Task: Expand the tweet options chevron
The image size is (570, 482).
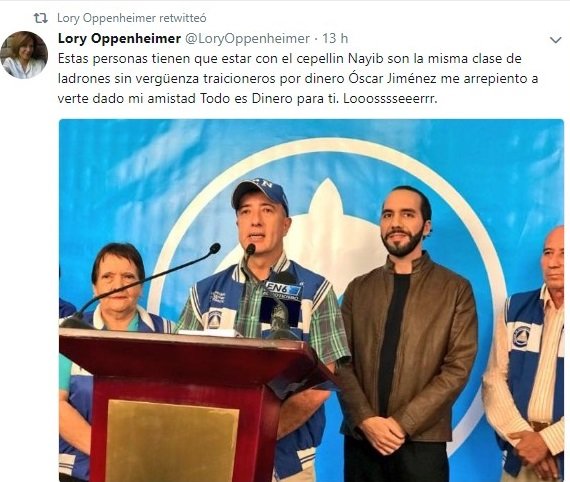Action: [x=556, y=40]
